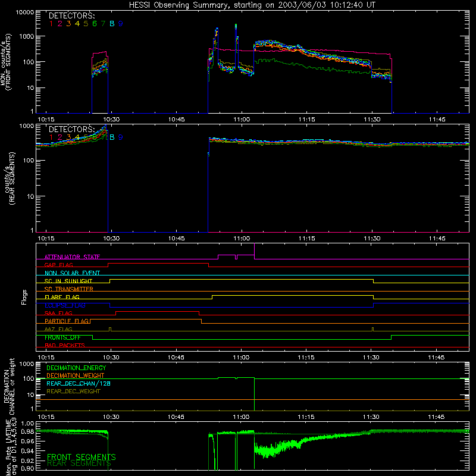Click the NON_SOLAR_EVENT flag label
The width and height of the screenshot is (476, 476).
pyautogui.click(x=72, y=273)
